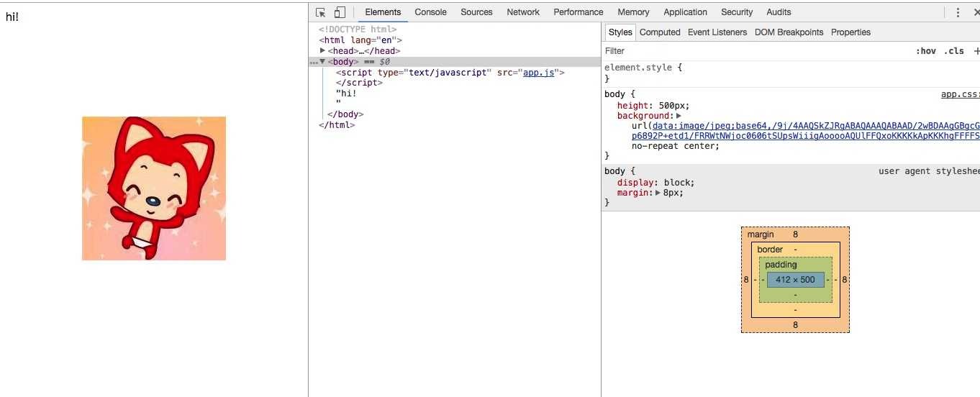The height and width of the screenshot is (397, 980).
Task: Click the margin label in box model
Action: 761,234
